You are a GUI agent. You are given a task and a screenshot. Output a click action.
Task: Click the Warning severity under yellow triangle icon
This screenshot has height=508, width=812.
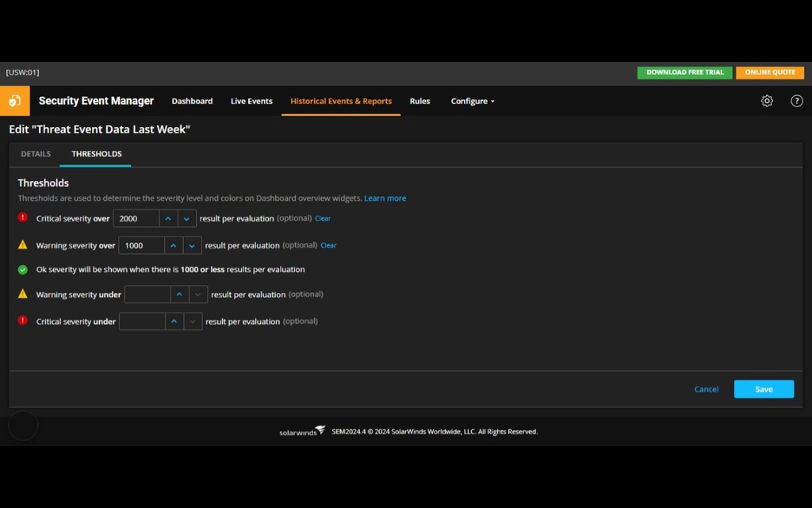click(23, 293)
